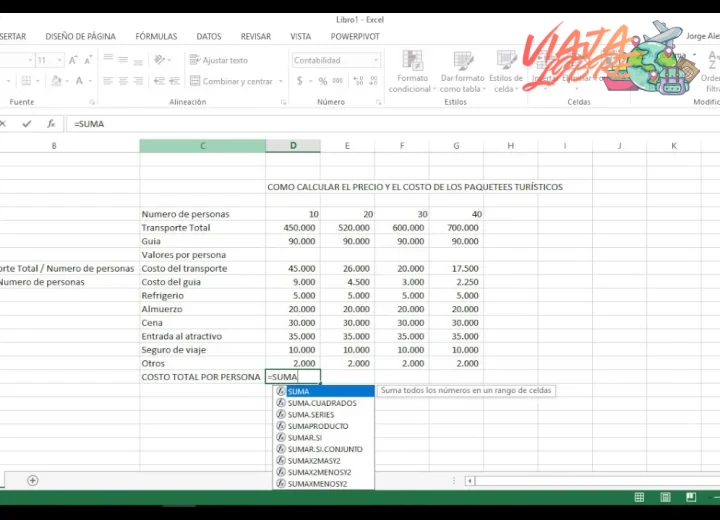Switch to Page Layout view in status bar
The image size is (720, 520).
point(665,497)
